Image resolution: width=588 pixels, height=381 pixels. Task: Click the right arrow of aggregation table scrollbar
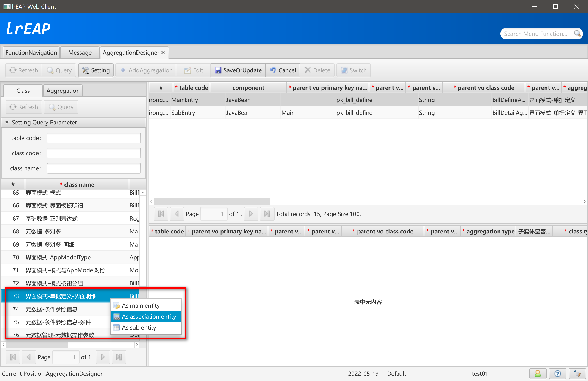(585, 202)
